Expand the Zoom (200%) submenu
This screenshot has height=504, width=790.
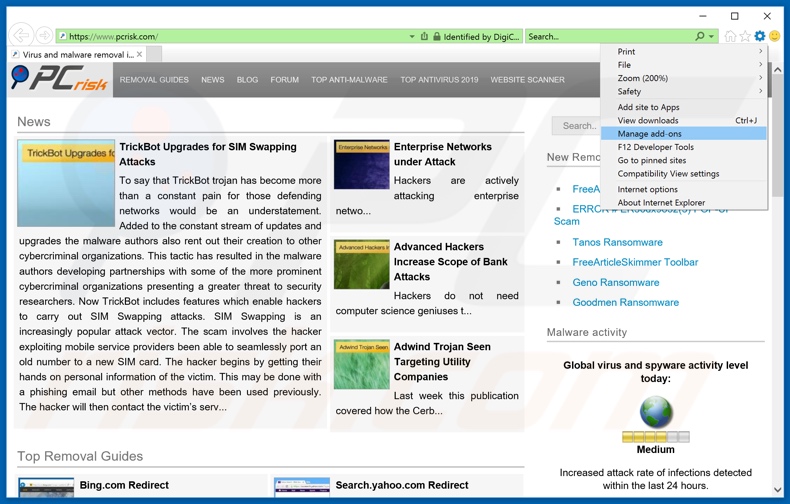684,78
